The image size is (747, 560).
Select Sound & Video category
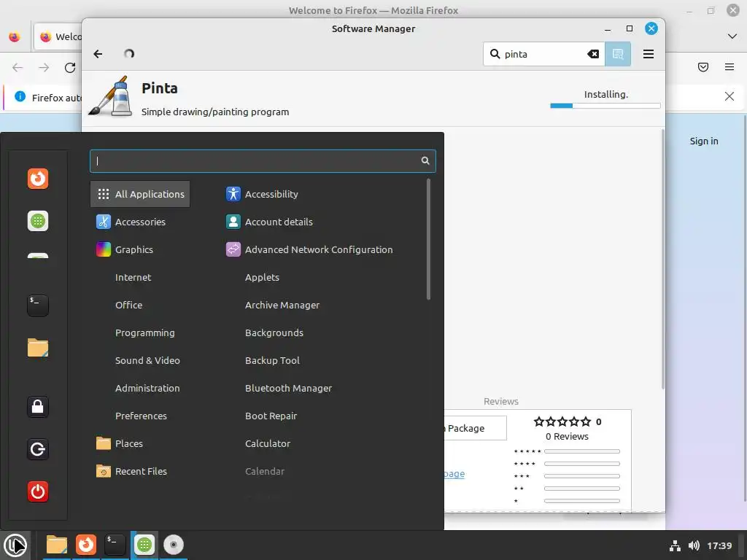click(140, 360)
